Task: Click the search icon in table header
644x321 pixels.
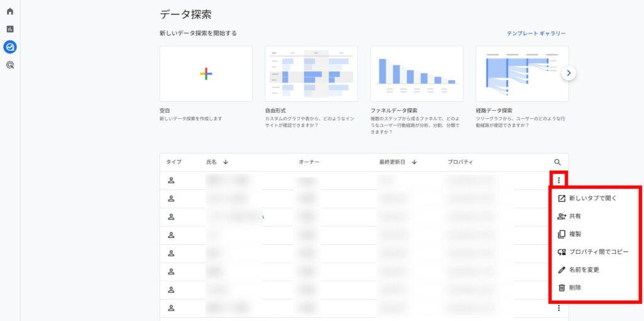Action: pyautogui.click(x=557, y=162)
